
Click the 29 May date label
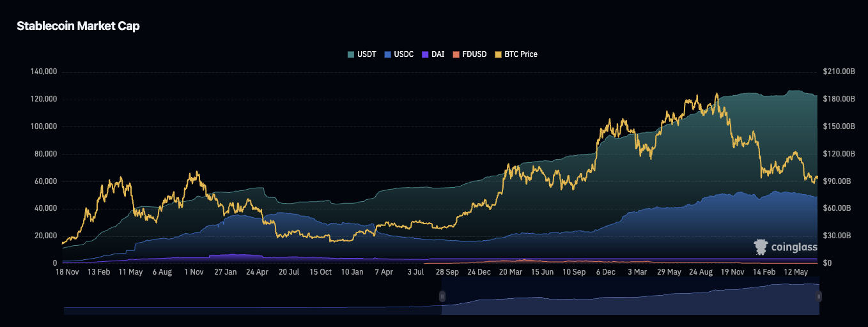[x=669, y=272]
